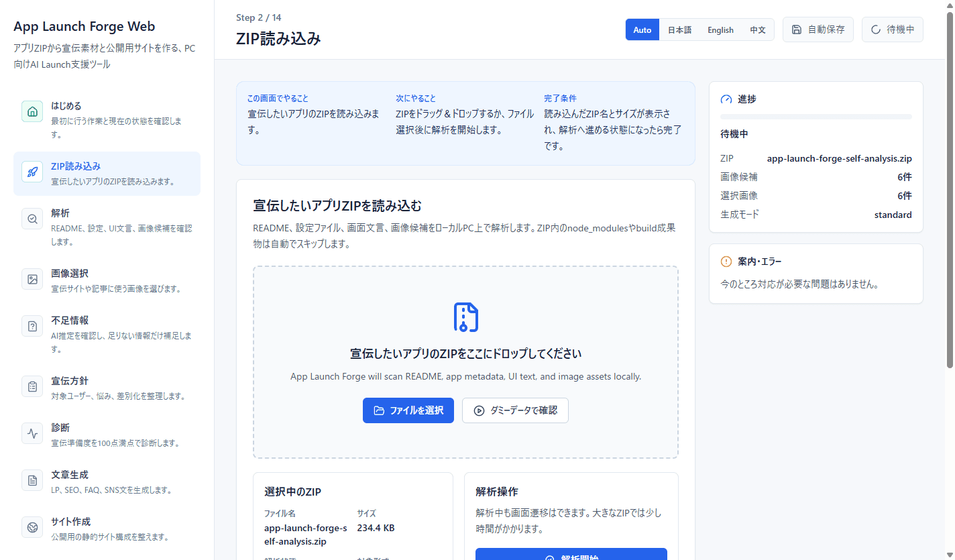Screen dimensions: 955x560
Task: Go to the 解析 step
Action: (107, 227)
